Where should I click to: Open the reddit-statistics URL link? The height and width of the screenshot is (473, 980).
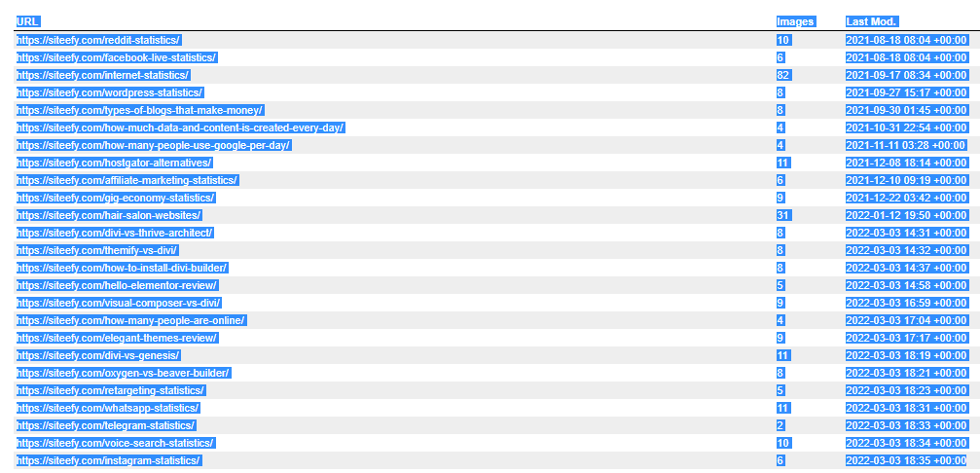(98, 40)
